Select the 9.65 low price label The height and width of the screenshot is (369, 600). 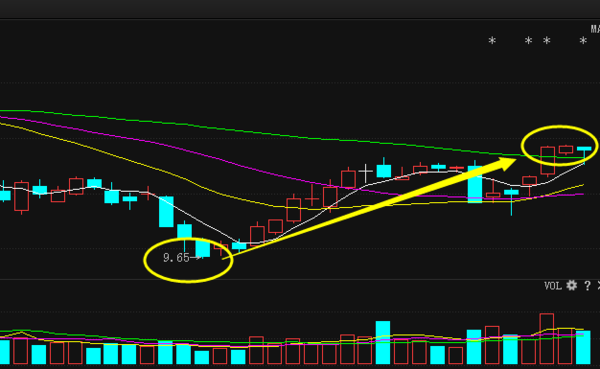(x=176, y=258)
